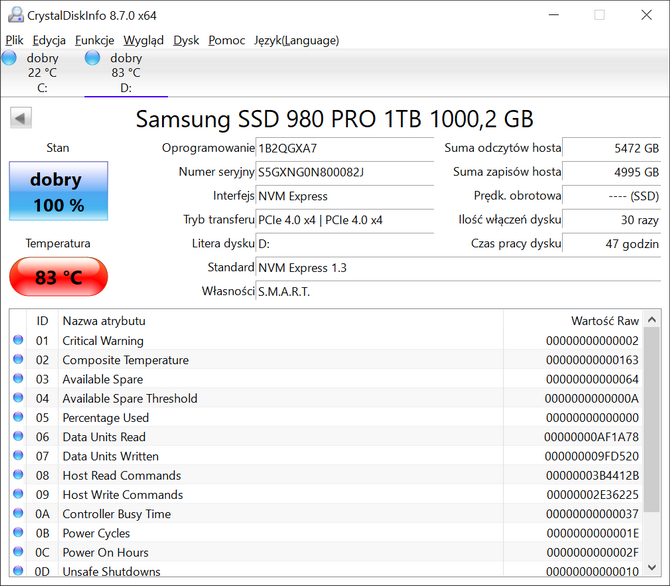This screenshot has height=586, width=670.
Task: Click the Tryb transferu PCIe 4.0 x4 field
Action: (344, 220)
